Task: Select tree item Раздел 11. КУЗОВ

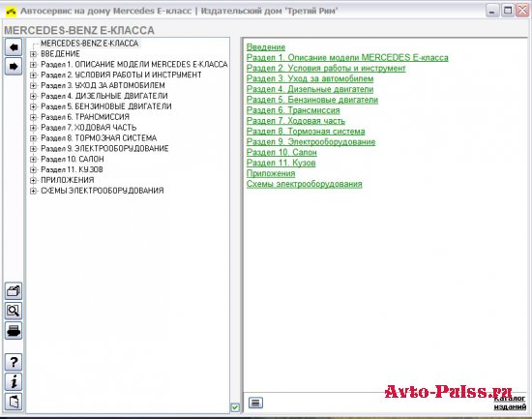Action: [72, 169]
